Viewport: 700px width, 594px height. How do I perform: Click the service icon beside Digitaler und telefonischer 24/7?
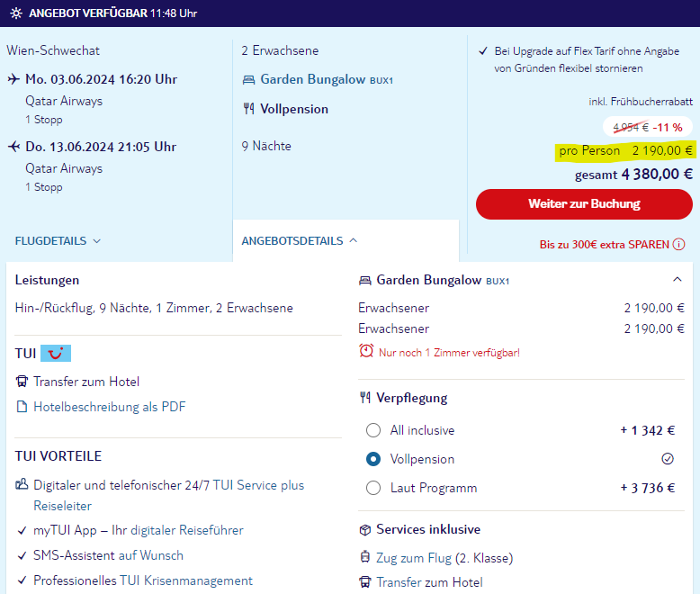point(22,484)
